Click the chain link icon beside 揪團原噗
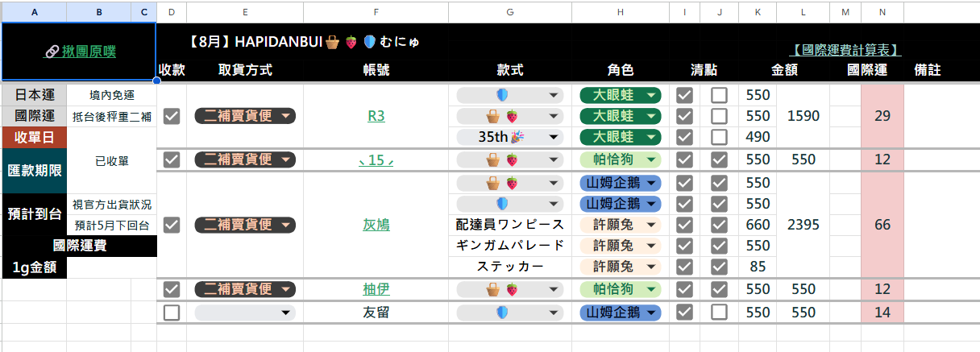980x352 pixels. [x=52, y=51]
